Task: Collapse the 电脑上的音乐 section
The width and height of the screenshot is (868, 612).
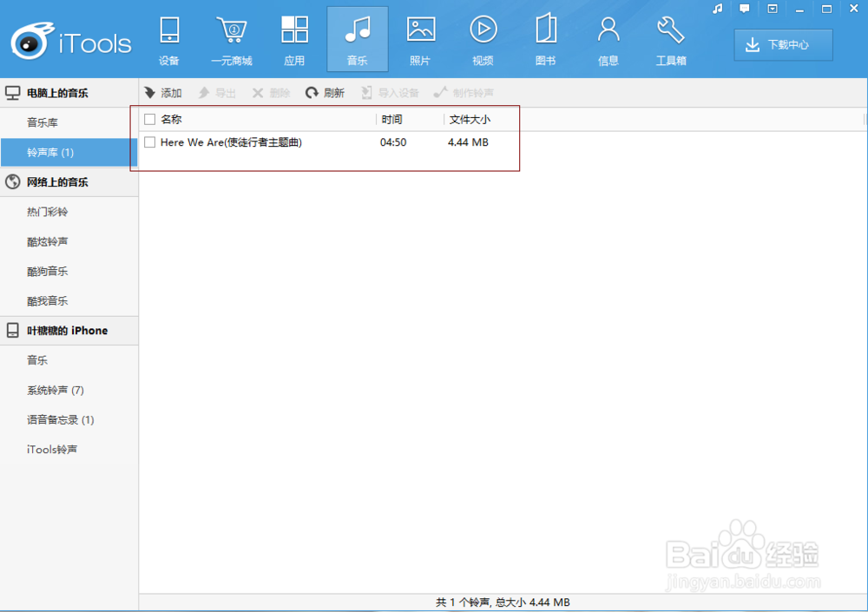Action: [69, 93]
